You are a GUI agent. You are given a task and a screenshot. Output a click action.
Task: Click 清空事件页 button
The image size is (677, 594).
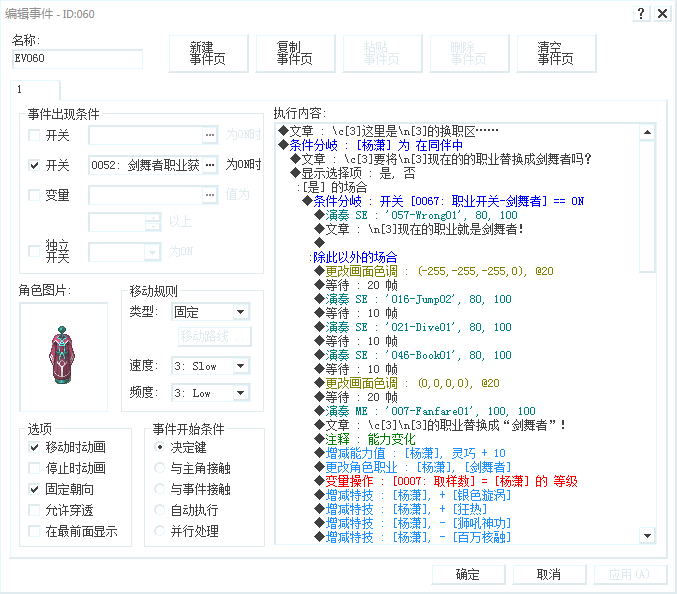tap(556, 54)
